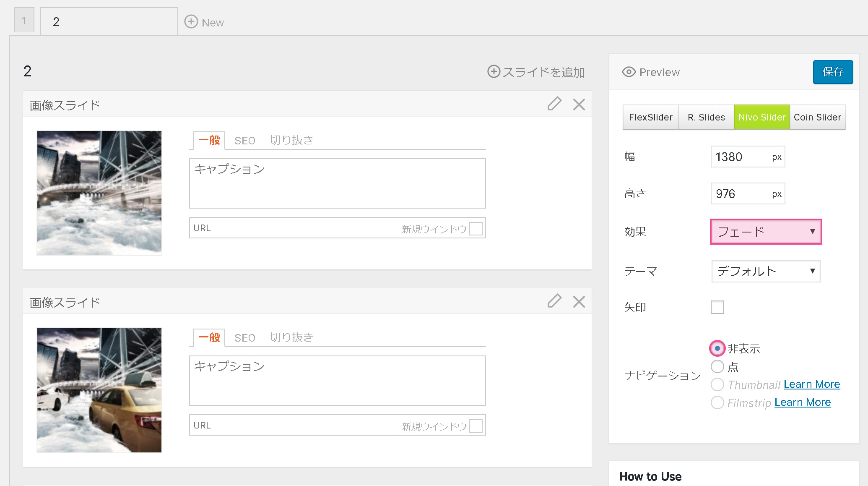Click the Preview eye icon
868x486 pixels.
tap(629, 72)
